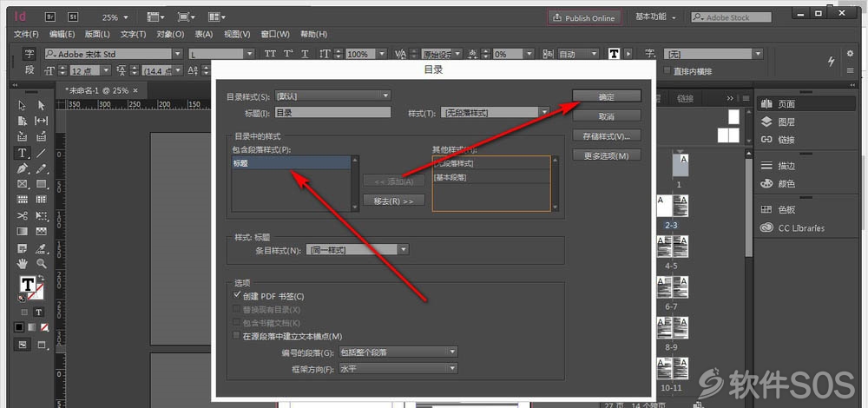Select the Note tool
Screen dimensions: 868x408
(23, 247)
